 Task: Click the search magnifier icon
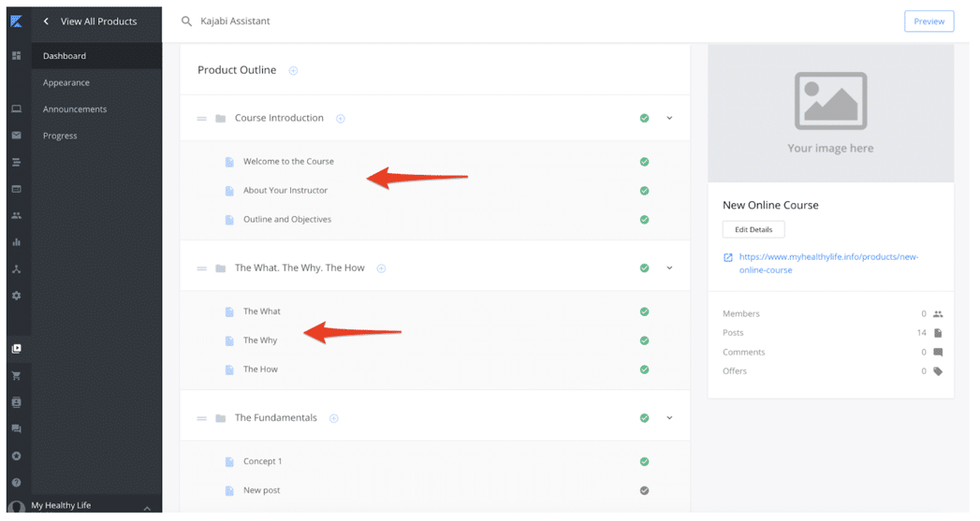click(186, 22)
